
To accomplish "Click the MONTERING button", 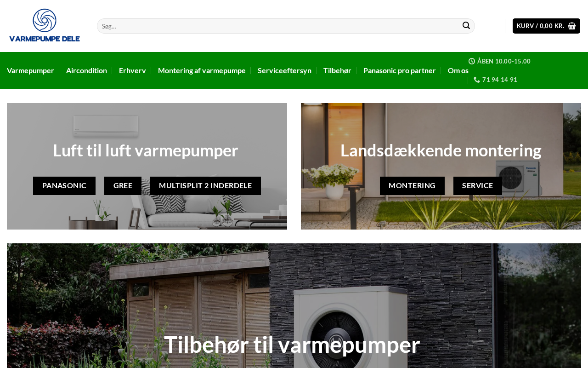I will coord(412,186).
